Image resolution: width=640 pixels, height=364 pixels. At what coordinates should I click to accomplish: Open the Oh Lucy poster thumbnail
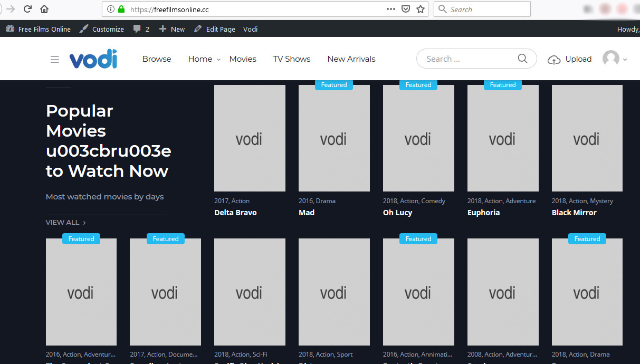click(418, 138)
